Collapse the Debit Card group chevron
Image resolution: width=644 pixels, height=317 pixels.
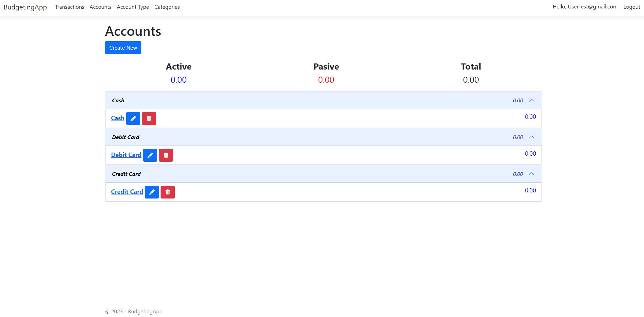(531, 137)
